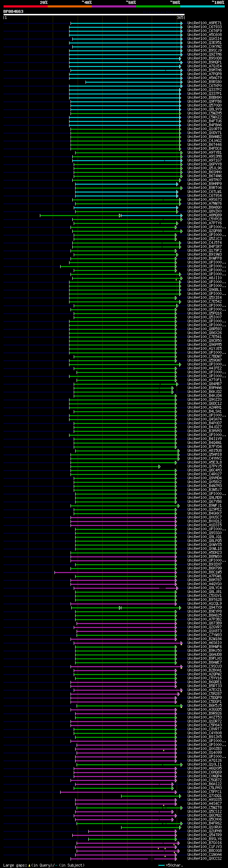
Task: Open hit UniRef100_A9PE71
Action: (204, 23)
